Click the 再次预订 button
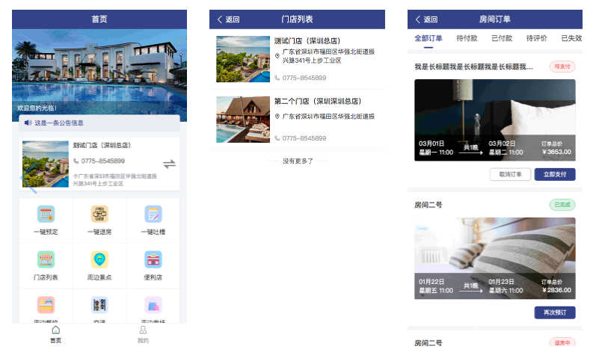599x364 pixels. 555,312
